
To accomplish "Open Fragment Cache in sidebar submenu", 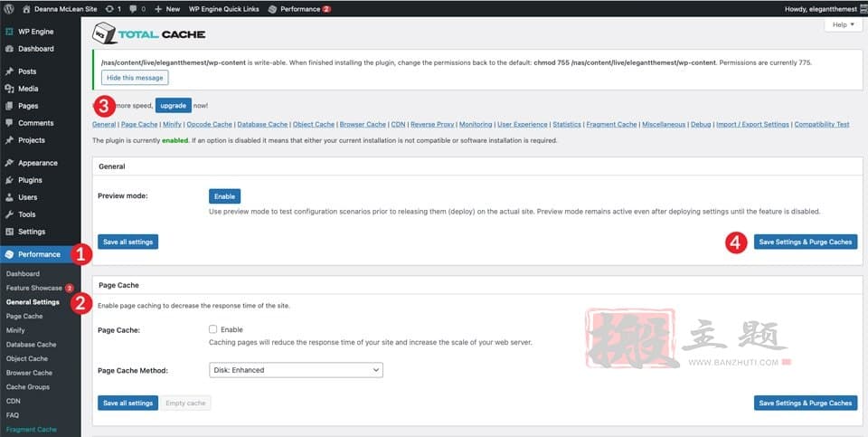I will click(31, 429).
